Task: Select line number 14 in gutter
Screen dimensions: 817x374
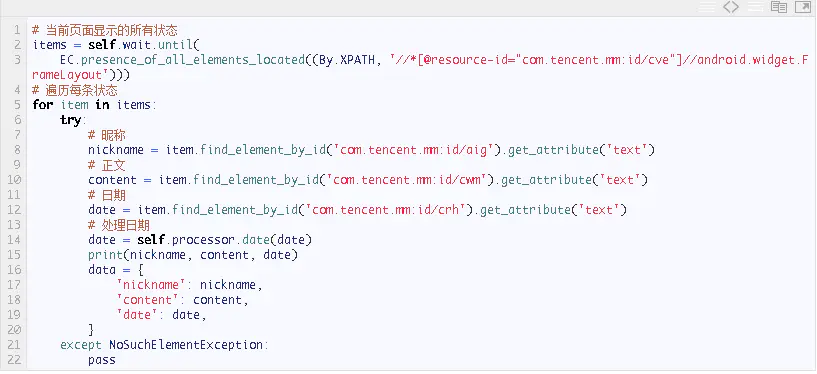Action: 15,240
